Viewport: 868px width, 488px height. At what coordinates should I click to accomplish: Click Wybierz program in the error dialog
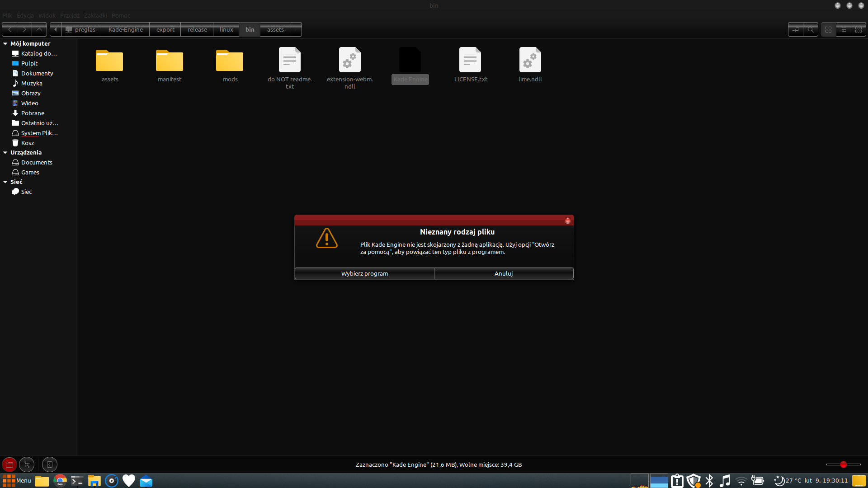click(x=364, y=273)
